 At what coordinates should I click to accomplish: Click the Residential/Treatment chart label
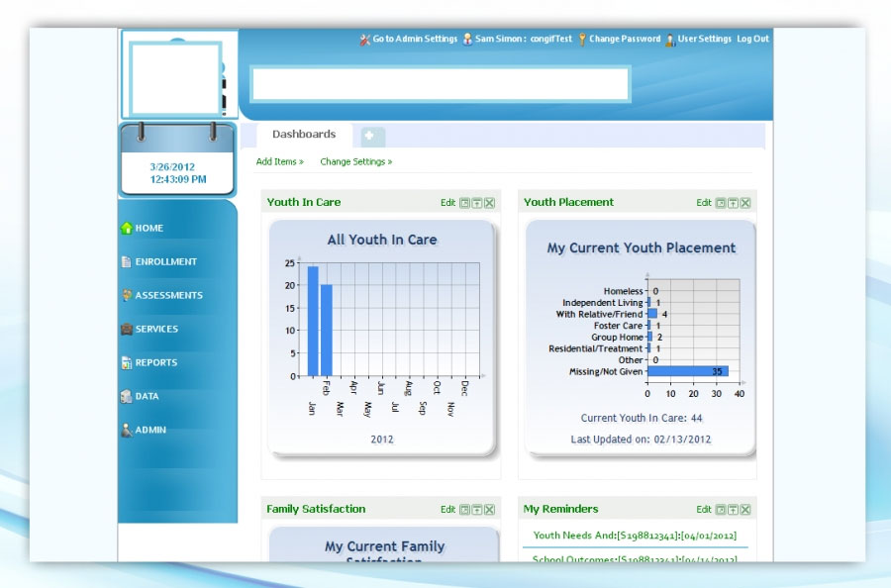(x=596, y=348)
